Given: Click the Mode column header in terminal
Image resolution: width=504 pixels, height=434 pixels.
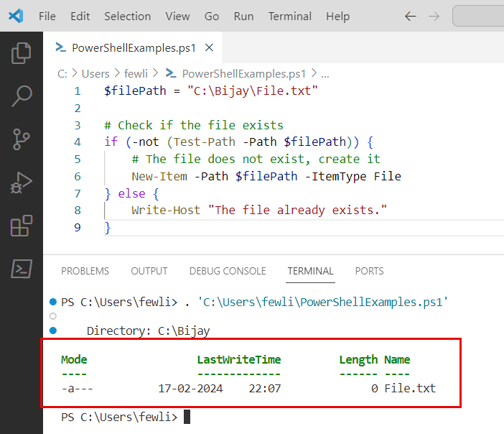Looking at the screenshot, I should (x=74, y=360).
